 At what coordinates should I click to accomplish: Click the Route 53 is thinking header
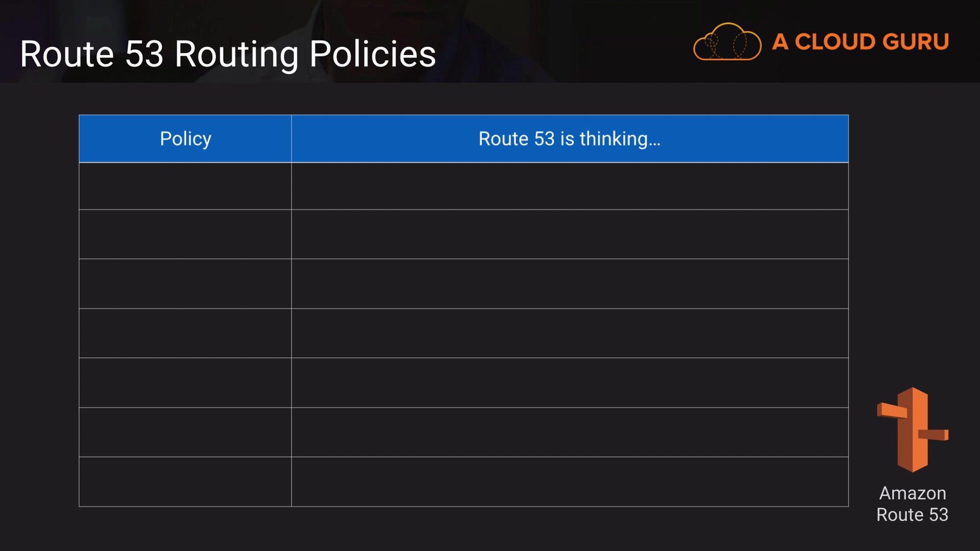570,139
